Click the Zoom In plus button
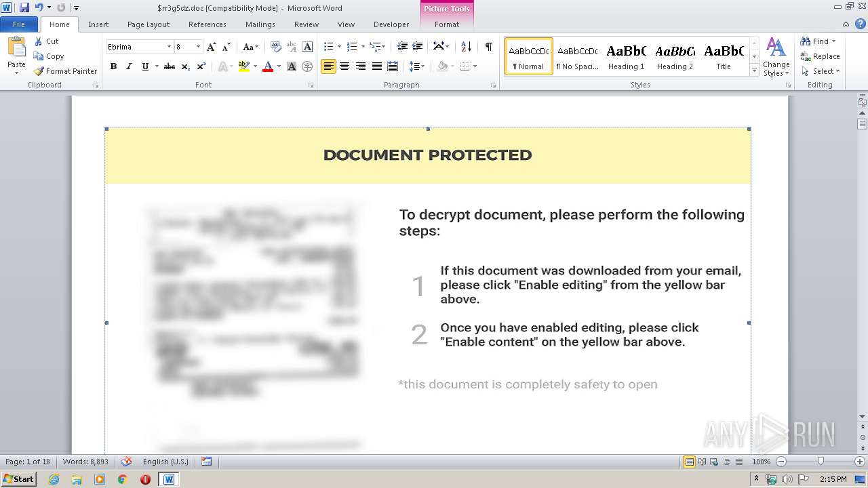This screenshot has width=868, height=488. tap(860, 462)
